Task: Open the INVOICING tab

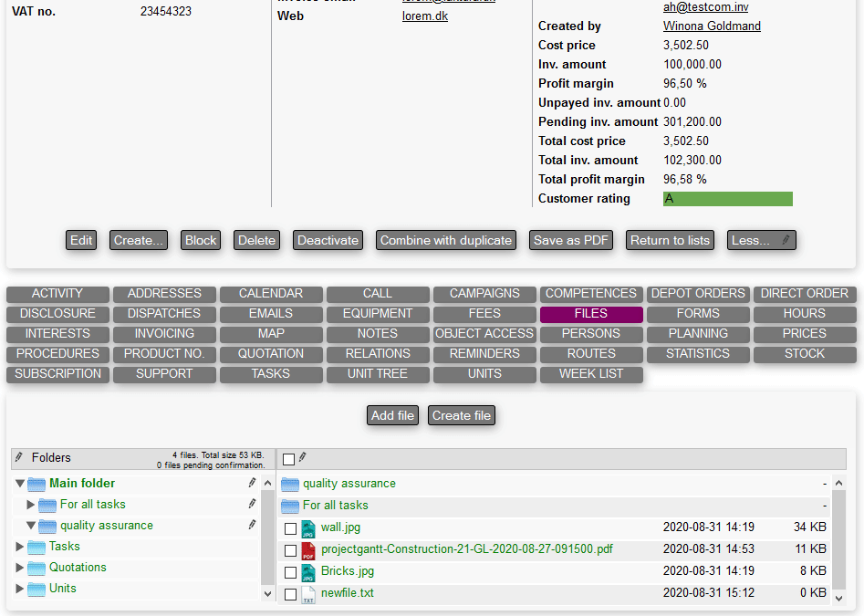Action: pyautogui.click(x=164, y=333)
